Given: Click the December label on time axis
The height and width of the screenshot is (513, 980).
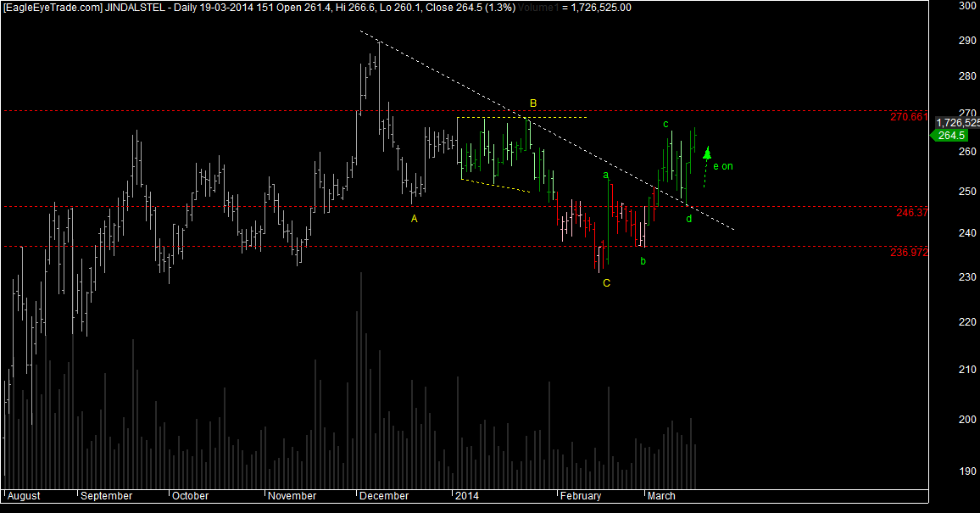Looking at the screenshot, I should coord(384,495).
